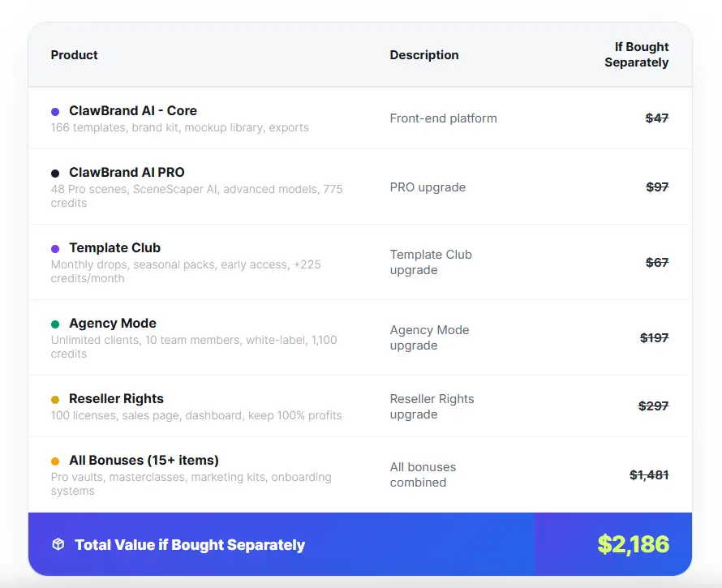
Task: Click the Template Club product title
Action: pos(115,248)
